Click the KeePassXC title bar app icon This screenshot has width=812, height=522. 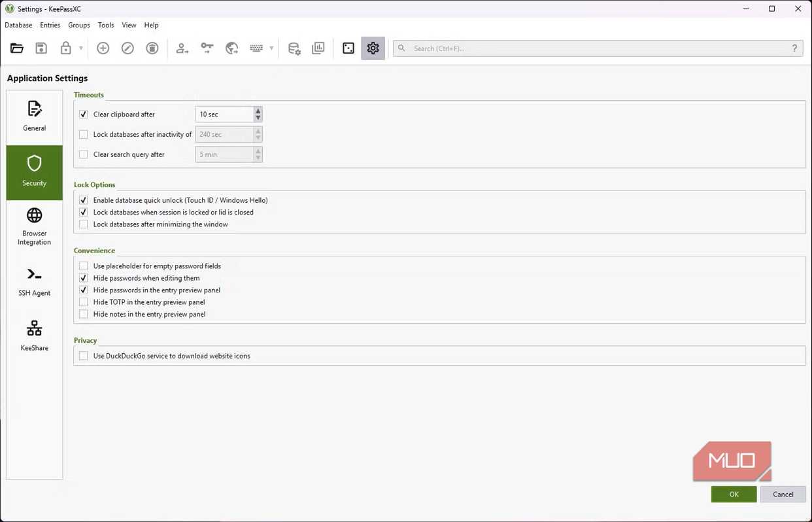(9, 9)
